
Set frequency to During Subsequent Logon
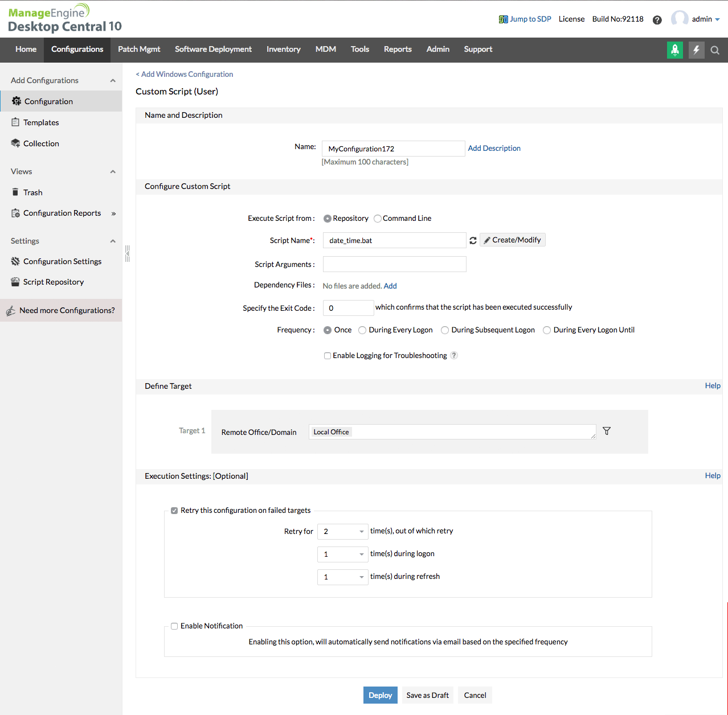coord(445,330)
